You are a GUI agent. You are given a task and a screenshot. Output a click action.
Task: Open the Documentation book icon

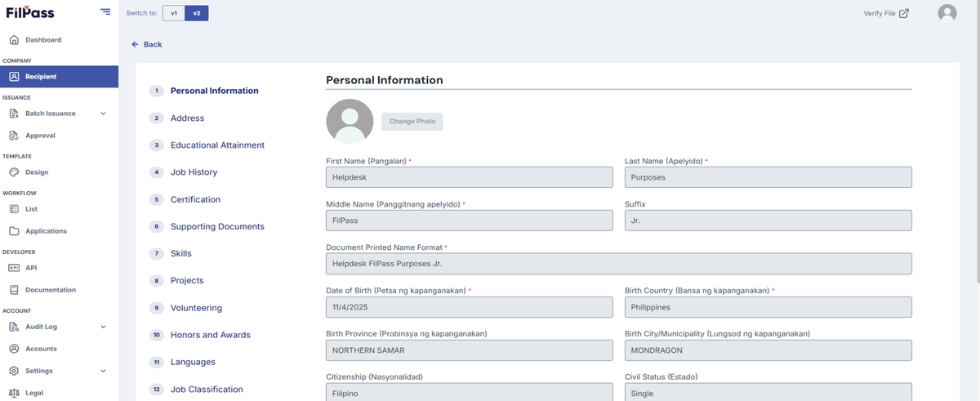tap(14, 290)
